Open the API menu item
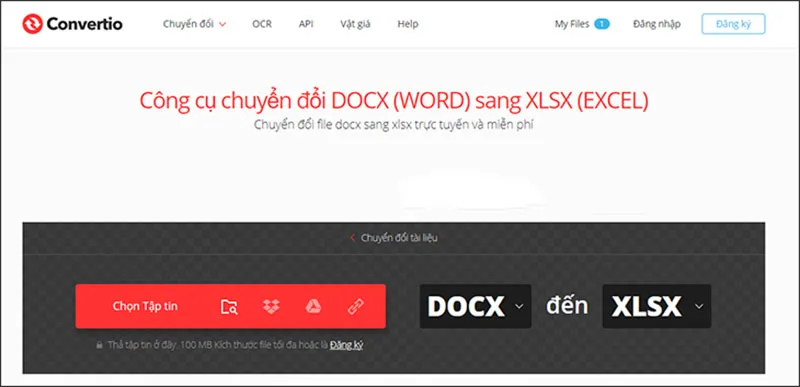This screenshot has width=800, height=387. [x=306, y=24]
